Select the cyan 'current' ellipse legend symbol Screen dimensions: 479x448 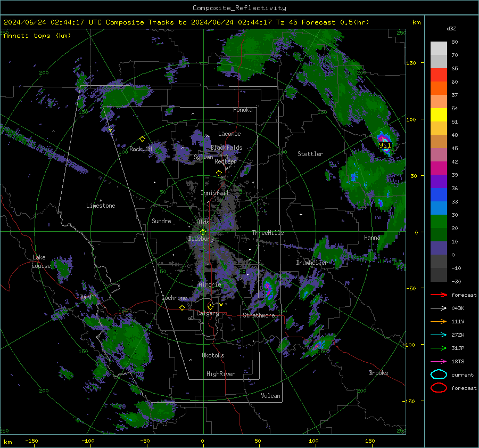click(439, 374)
